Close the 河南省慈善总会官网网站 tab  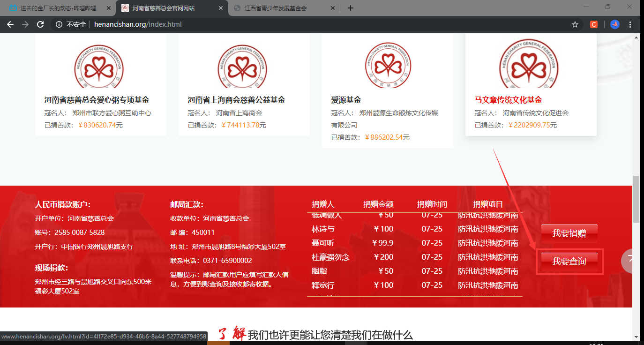pos(221,8)
